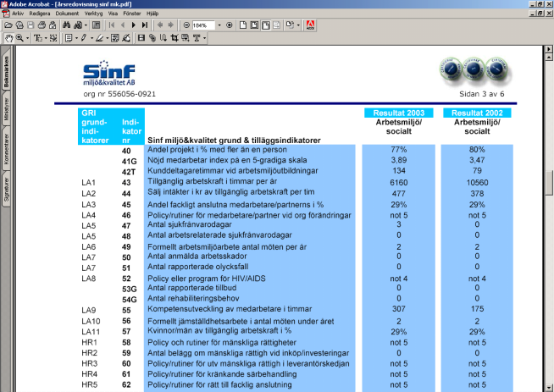Open the Signaturer side tab

6,190
